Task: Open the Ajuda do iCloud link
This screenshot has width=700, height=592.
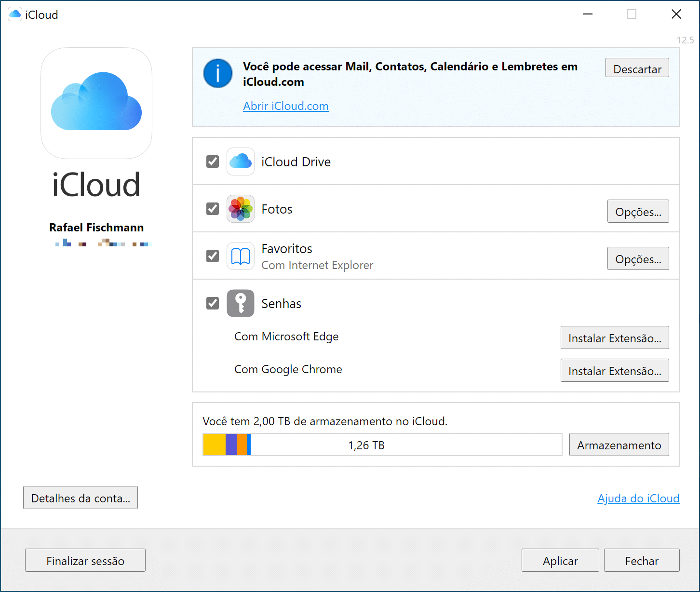Action: click(638, 498)
